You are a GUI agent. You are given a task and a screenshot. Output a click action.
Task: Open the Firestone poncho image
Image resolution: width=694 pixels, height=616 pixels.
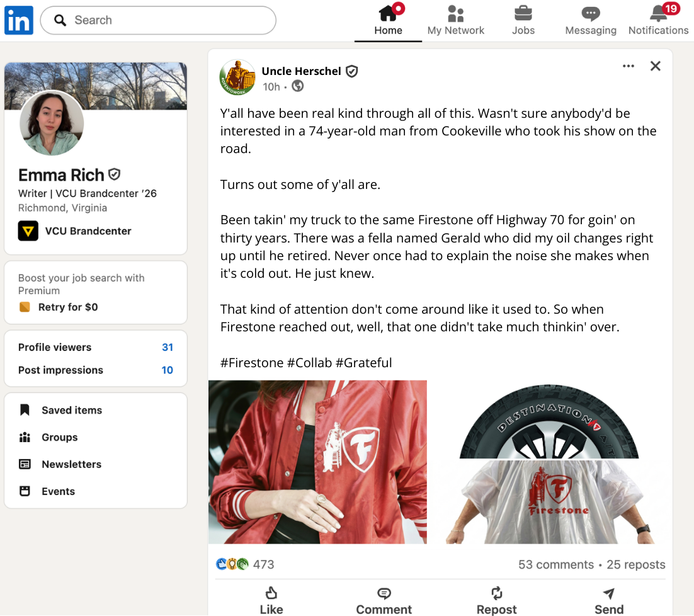pyautogui.click(x=549, y=502)
